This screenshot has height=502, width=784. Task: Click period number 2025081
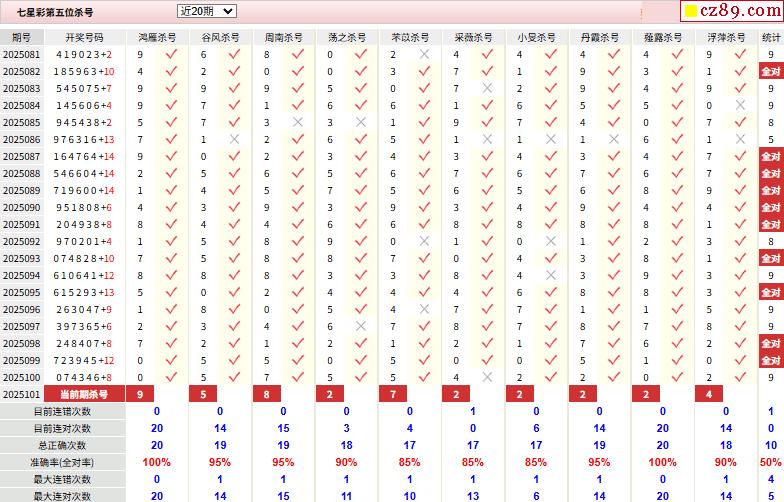(22, 54)
